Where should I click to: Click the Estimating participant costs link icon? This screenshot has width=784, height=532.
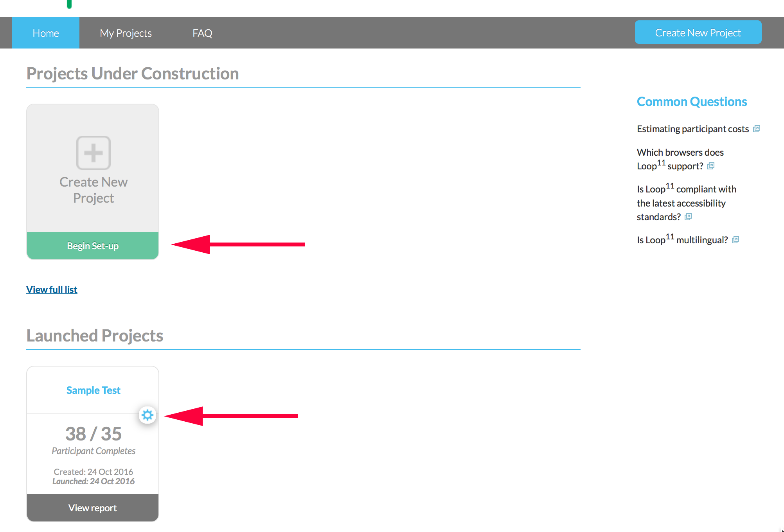pyautogui.click(x=759, y=128)
